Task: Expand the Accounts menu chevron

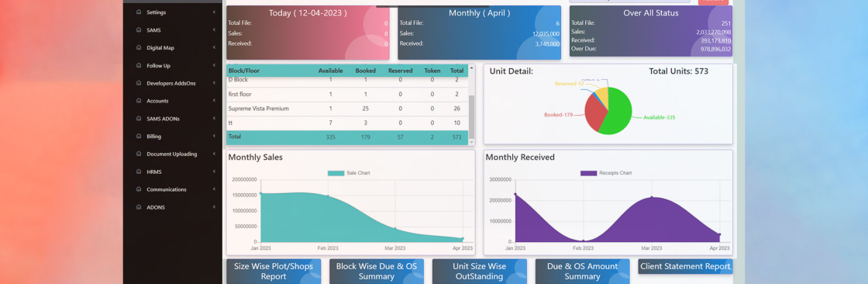Action: (214, 101)
